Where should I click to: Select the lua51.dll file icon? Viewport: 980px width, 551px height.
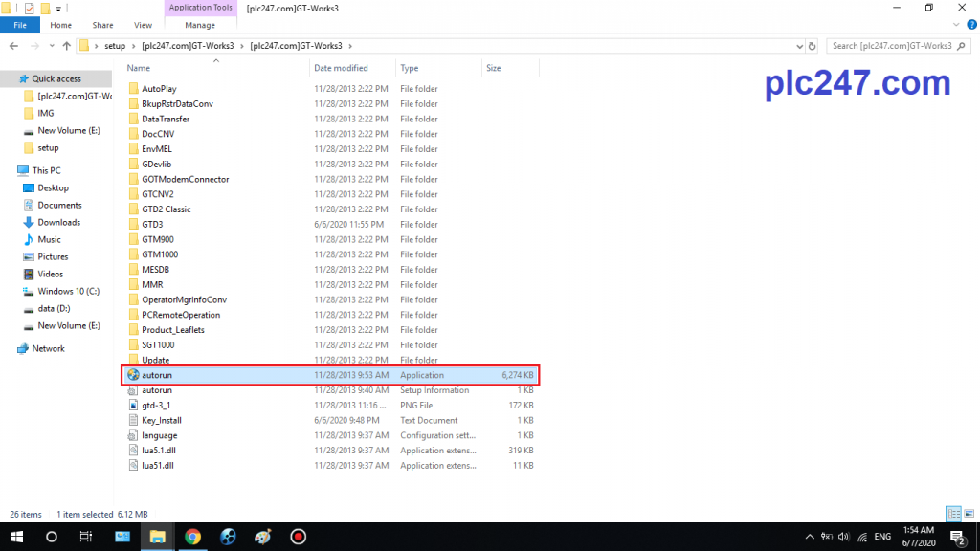(132, 466)
